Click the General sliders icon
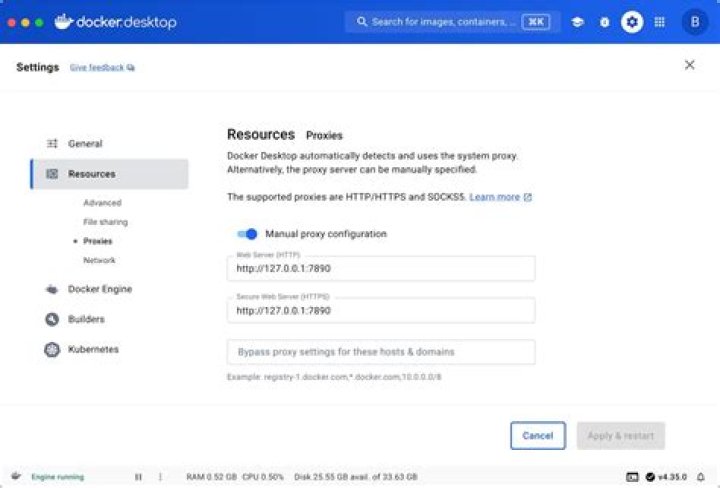The height and width of the screenshot is (488, 720). pyautogui.click(x=52, y=144)
